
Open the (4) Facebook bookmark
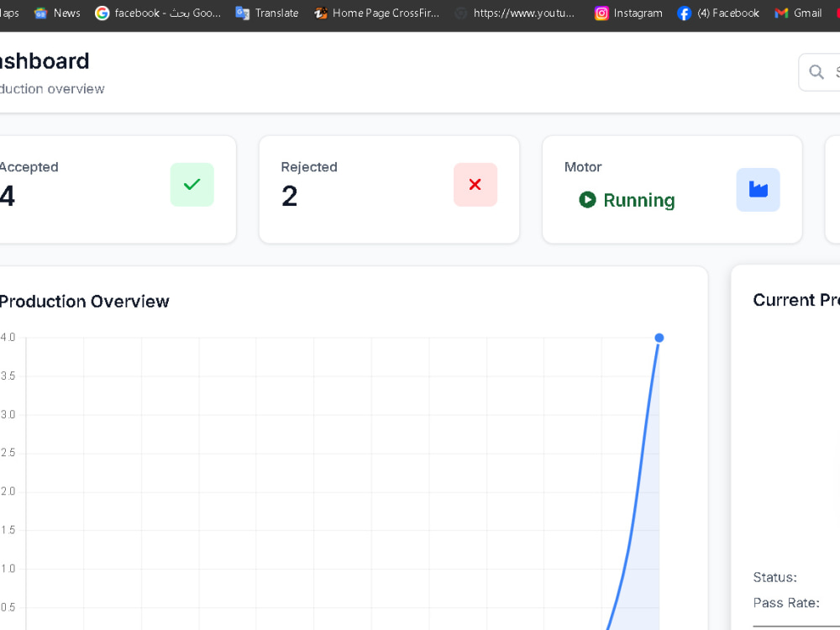(x=718, y=13)
